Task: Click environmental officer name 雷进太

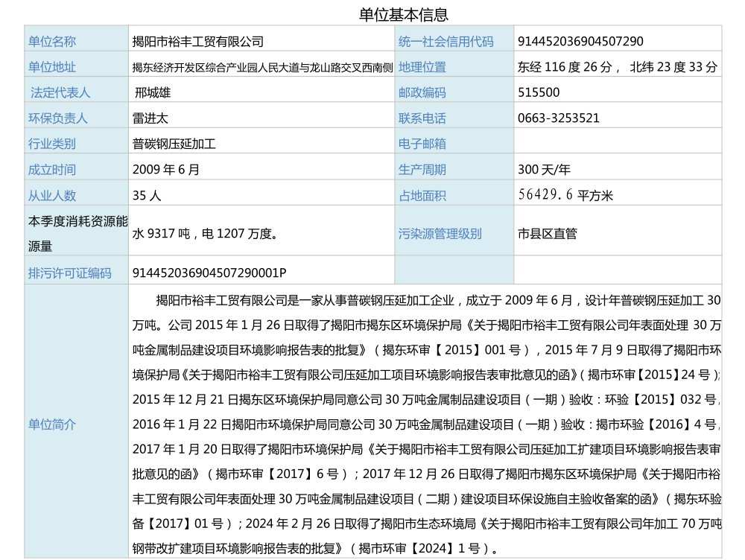Action: [150, 118]
